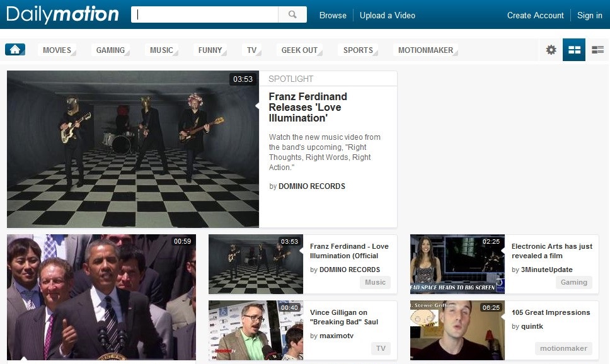Open the MOVIES category
610x364 pixels.
pyautogui.click(x=57, y=50)
